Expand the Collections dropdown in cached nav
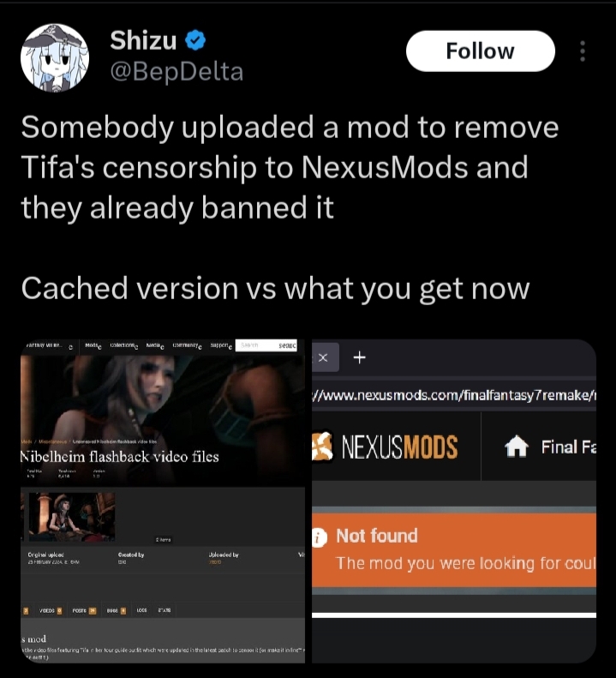 pos(123,345)
